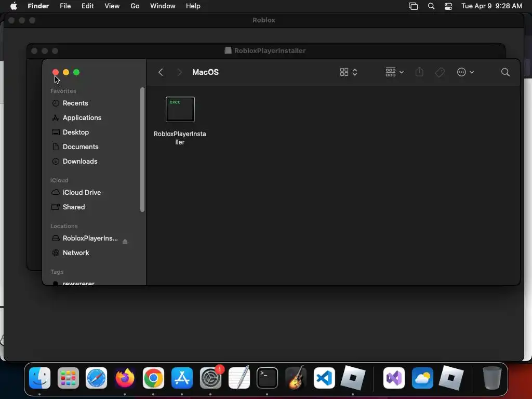This screenshot has width=532, height=399.
Task: Open the View menu
Action: pos(112,6)
